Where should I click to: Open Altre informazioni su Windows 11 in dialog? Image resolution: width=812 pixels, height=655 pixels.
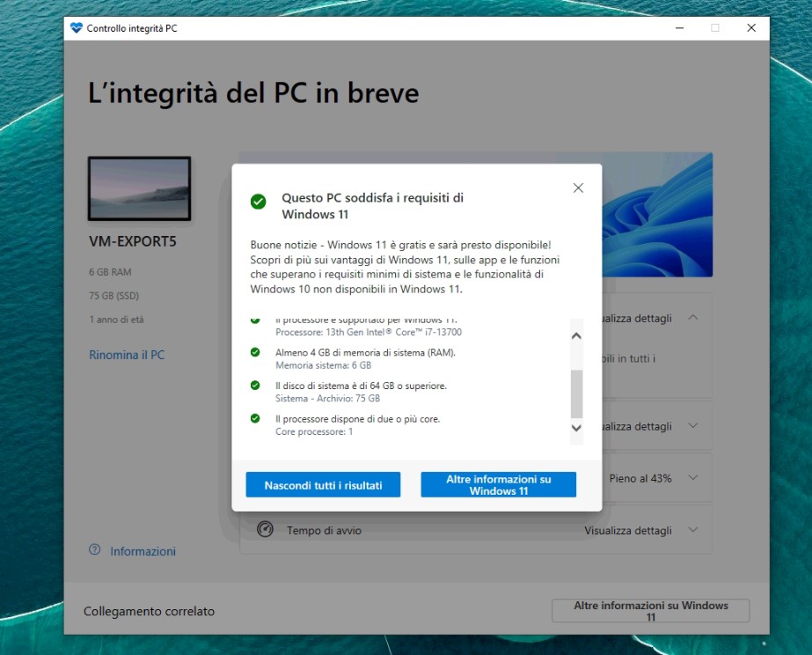point(498,485)
